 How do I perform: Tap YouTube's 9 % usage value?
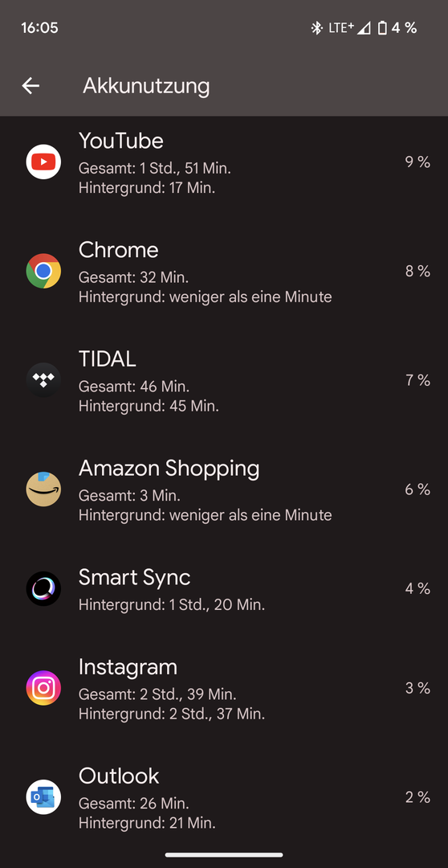click(417, 162)
